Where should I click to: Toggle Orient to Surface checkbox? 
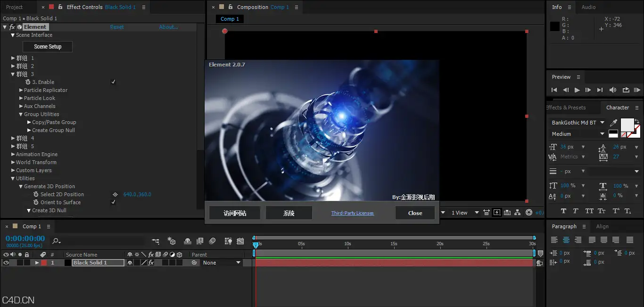113,202
